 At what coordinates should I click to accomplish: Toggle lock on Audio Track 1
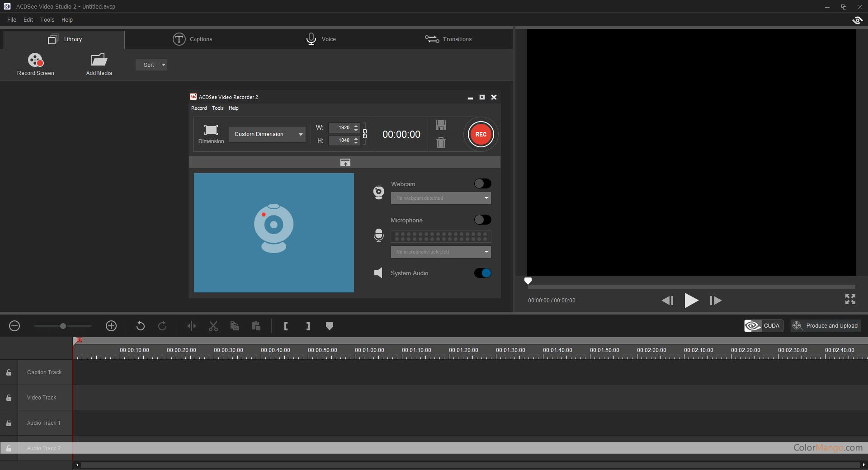coord(9,423)
